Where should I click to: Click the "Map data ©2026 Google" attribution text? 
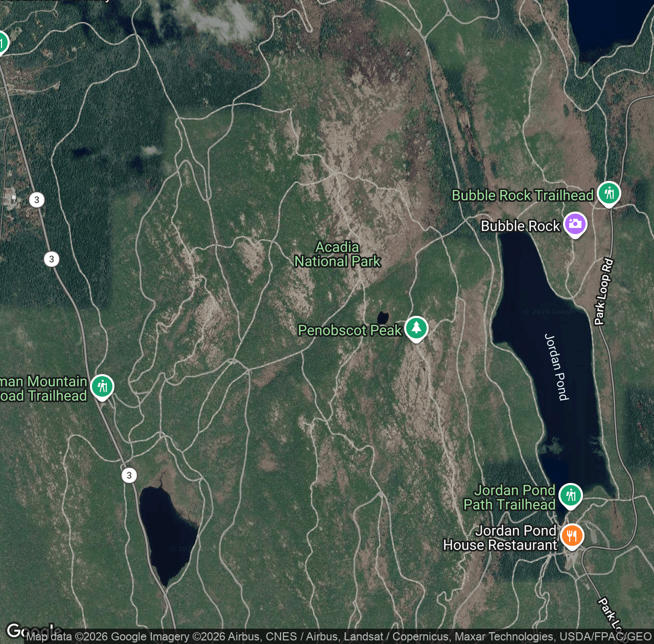click(x=108, y=637)
